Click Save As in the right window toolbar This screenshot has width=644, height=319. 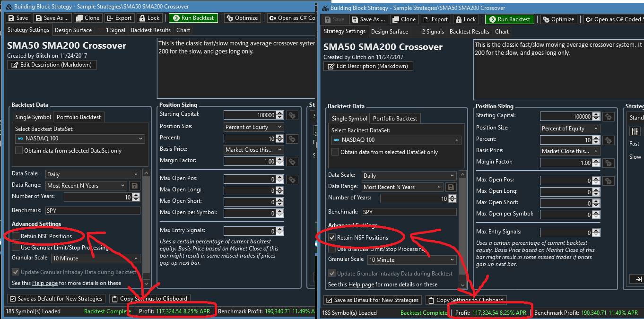[368, 19]
